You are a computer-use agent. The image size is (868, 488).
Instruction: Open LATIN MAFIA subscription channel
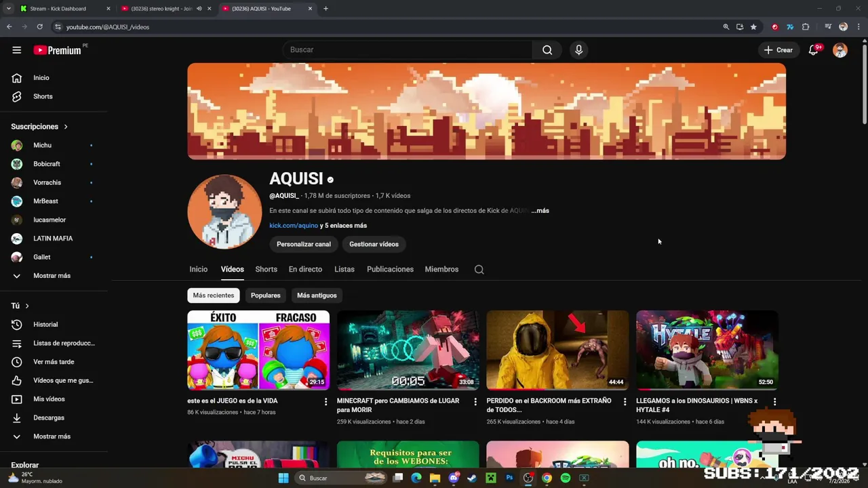[x=54, y=239]
